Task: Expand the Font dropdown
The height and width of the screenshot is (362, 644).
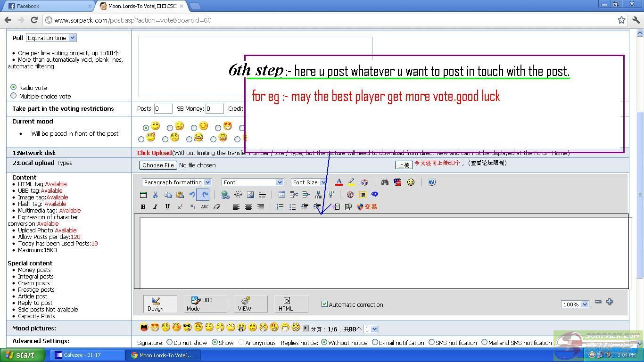Action: [252, 182]
